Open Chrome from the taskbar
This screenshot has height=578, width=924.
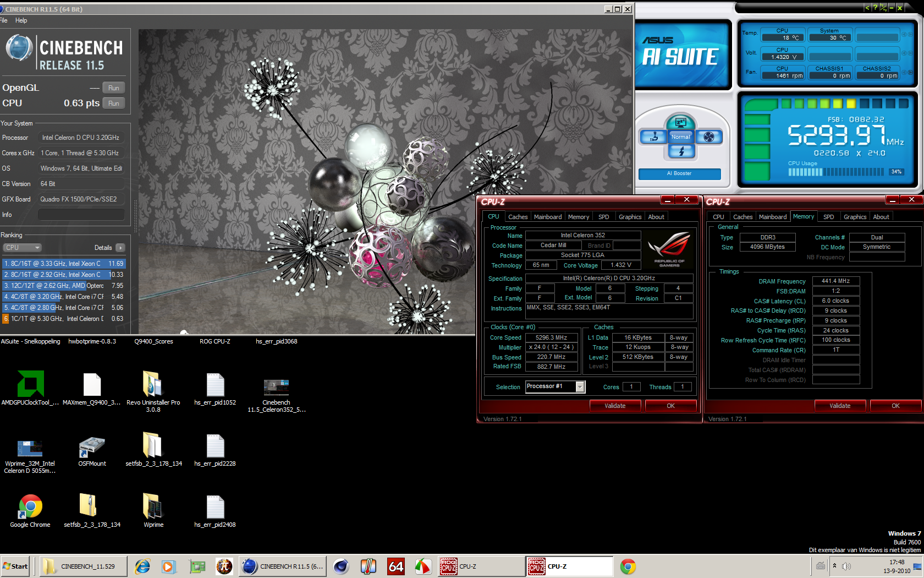tap(628, 566)
